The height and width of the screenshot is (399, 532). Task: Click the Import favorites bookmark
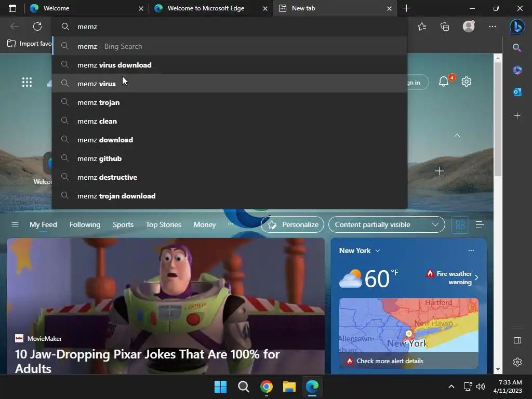pyautogui.click(x=30, y=44)
